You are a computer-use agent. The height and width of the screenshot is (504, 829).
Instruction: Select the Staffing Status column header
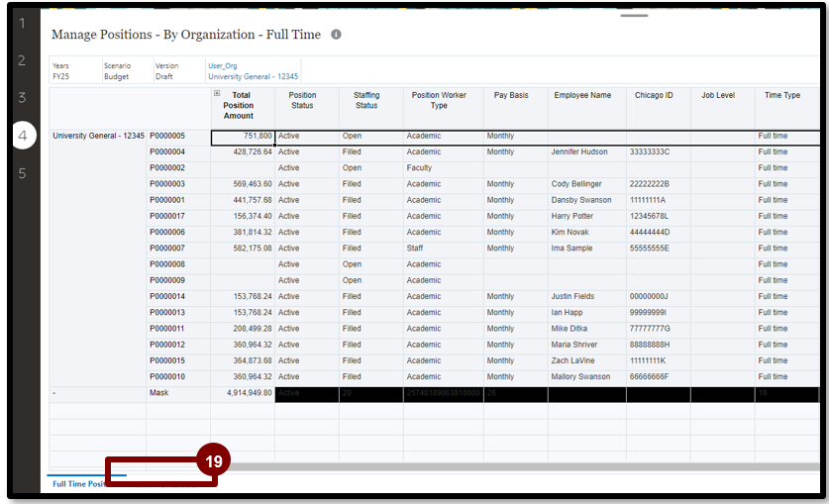pyautogui.click(x=371, y=108)
